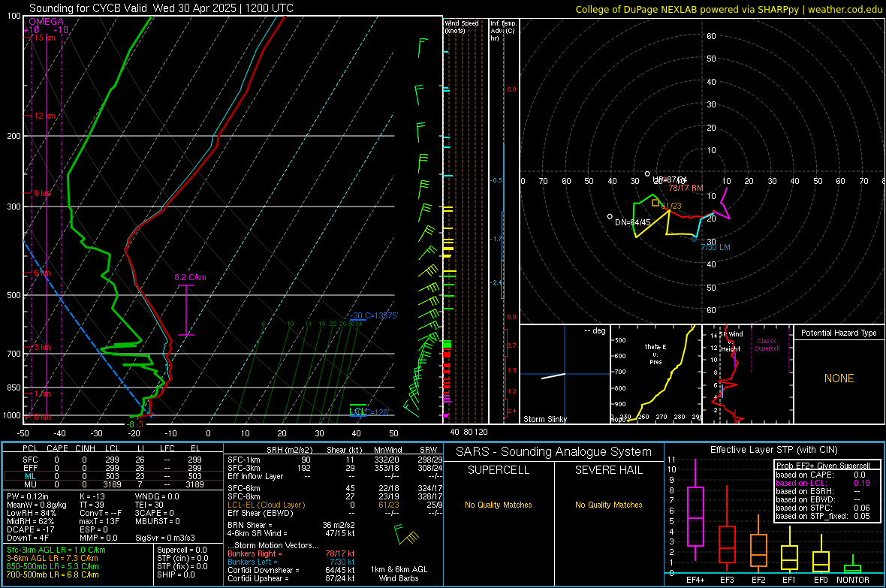Click the '8.2 C/km' lapse rate label
The image size is (886, 588).
coord(190,277)
